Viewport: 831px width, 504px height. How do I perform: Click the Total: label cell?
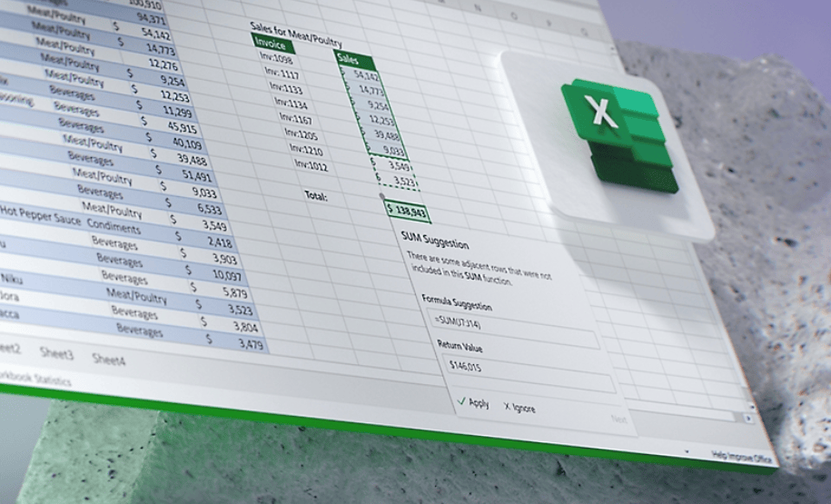[316, 195]
